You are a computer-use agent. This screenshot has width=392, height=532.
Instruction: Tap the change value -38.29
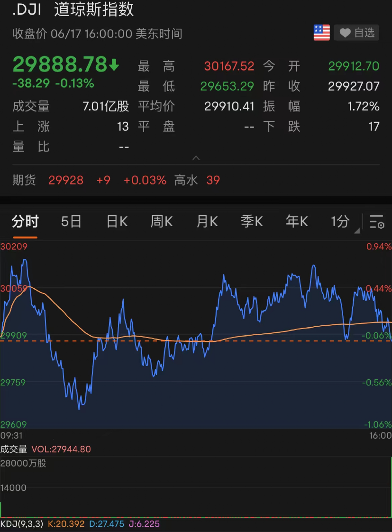pos(31,83)
